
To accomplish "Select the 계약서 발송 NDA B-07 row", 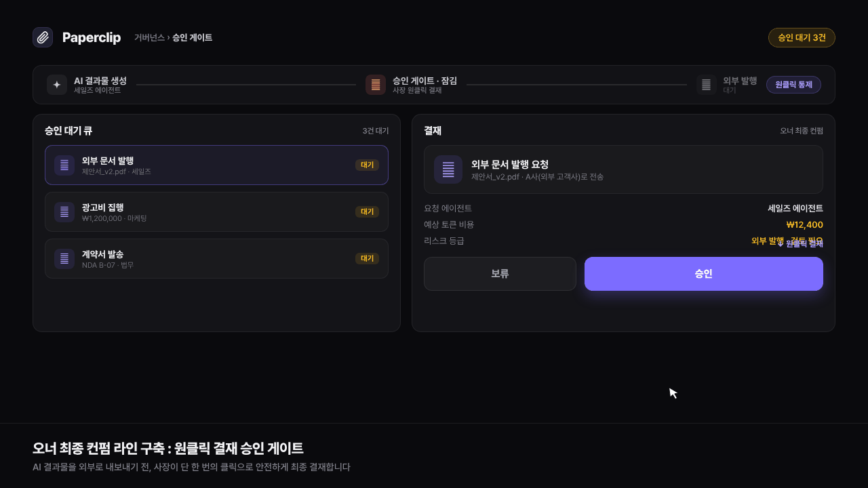I will click(216, 259).
